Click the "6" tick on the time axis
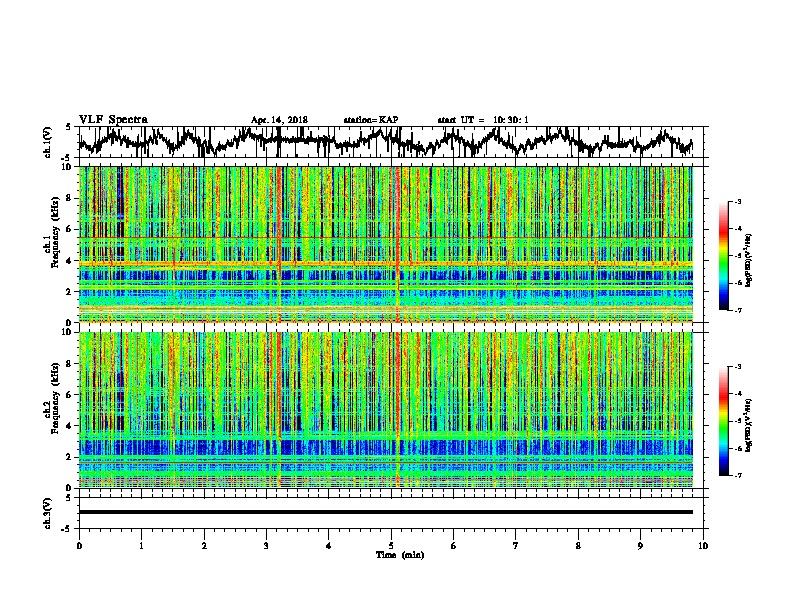 point(454,546)
